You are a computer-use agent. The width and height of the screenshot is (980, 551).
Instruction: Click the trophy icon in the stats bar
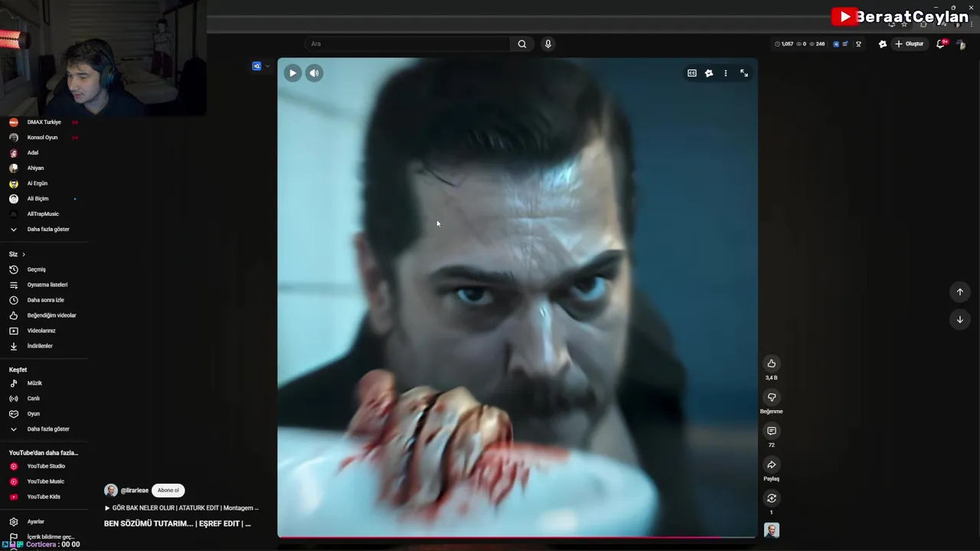pos(858,44)
